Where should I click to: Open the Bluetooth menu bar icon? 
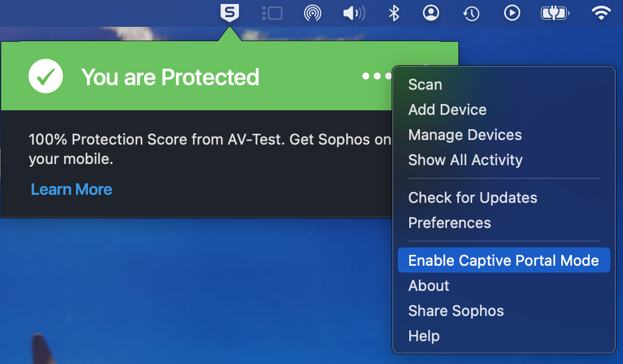pos(394,13)
